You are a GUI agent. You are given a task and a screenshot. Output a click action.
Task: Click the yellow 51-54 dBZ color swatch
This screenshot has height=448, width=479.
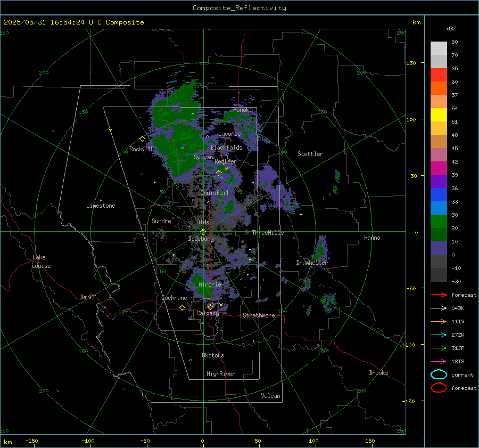tap(439, 115)
